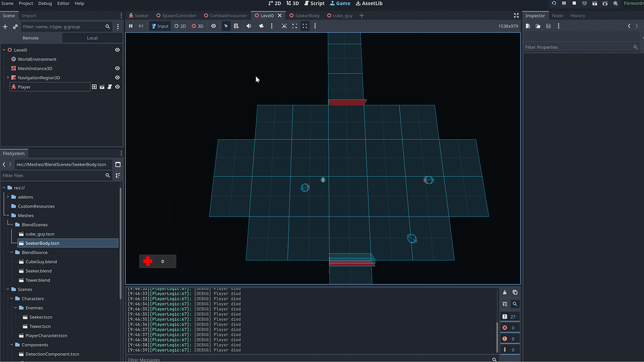
Task: Open the Help menu
Action: [79, 3]
